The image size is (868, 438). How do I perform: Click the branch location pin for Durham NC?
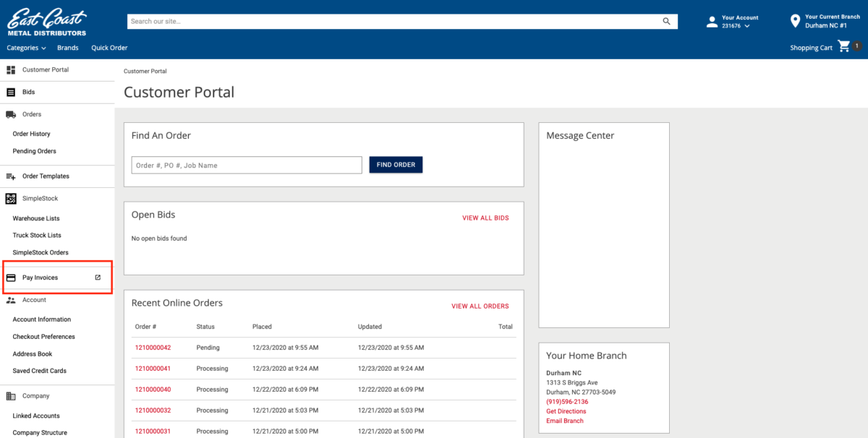(x=796, y=20)
